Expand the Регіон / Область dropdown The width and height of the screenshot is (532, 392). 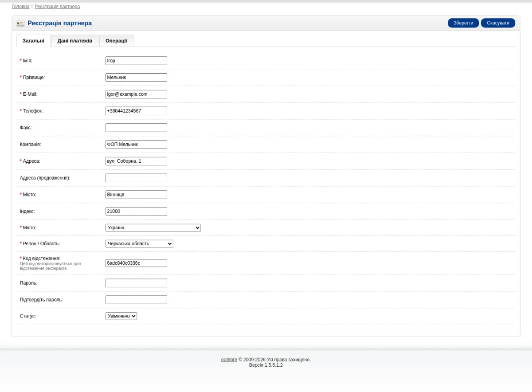click(x=139, y=244)
